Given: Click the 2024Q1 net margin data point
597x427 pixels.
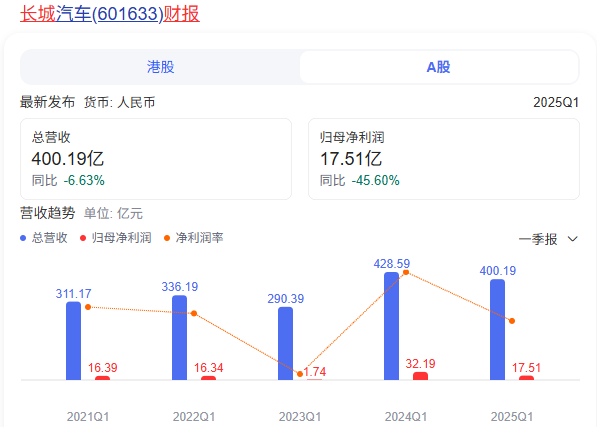Looking at the screenshot, I should (x=406, y=272).
